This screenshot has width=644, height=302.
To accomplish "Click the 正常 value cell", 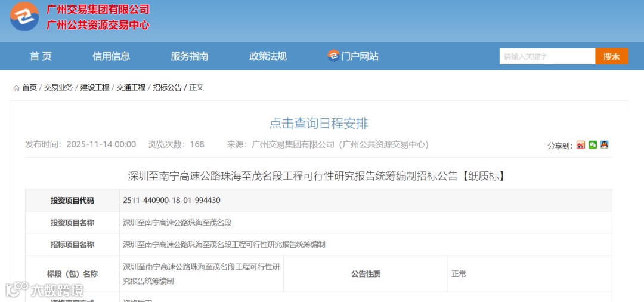I will pyautogui.click(x=530, y=274).
